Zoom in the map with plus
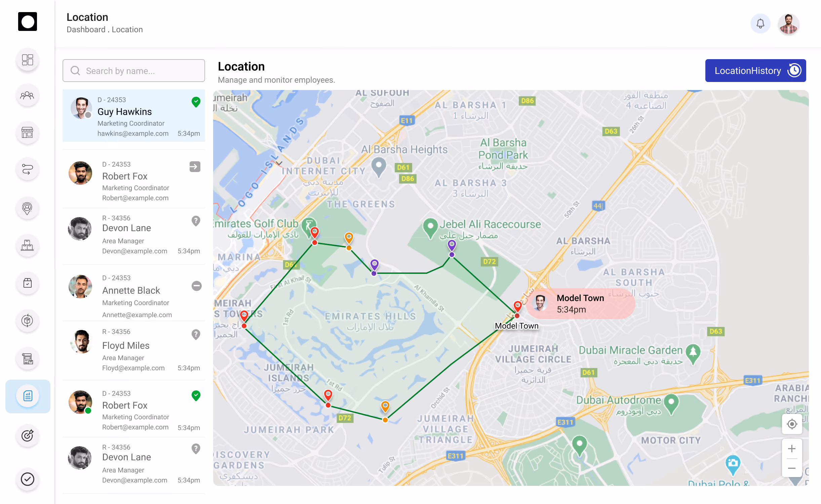Viewport: 821px width, 504px height. pyautogui.click(x=792, y=449)
